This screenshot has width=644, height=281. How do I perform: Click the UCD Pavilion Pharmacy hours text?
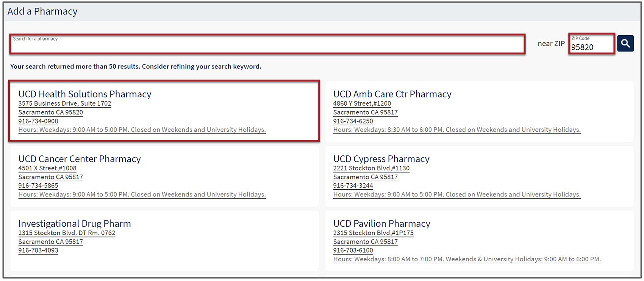click(x=467, y=259)
